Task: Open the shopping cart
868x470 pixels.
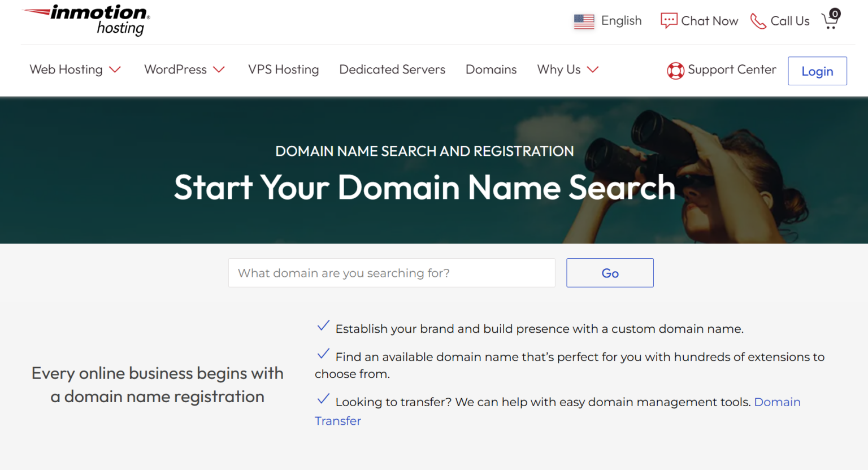Action: 830,21
